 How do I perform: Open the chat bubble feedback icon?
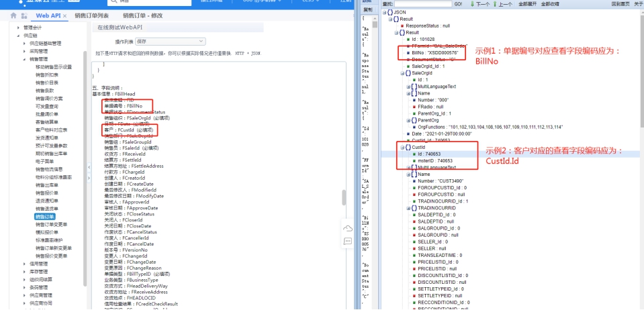[x=348, y=241]
